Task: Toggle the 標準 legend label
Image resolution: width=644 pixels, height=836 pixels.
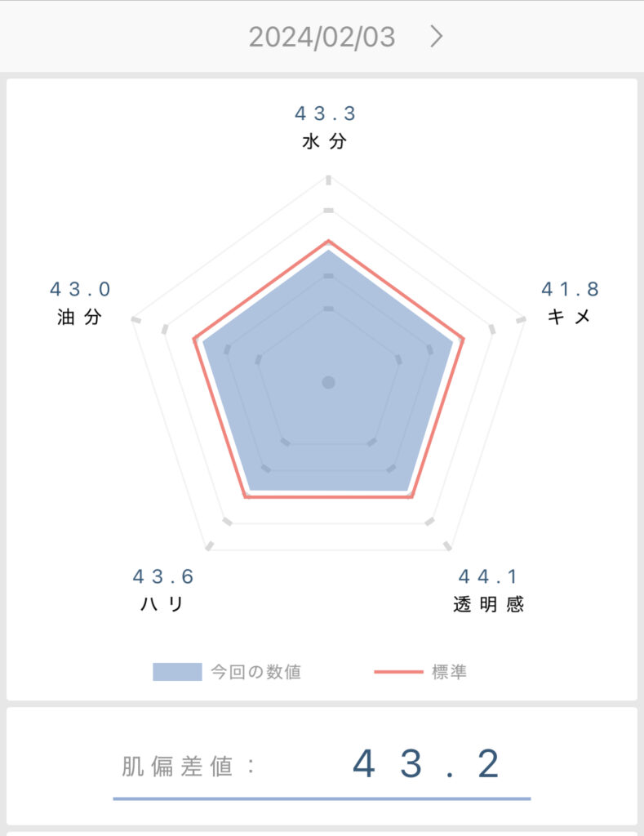Action: click(449, 672)
